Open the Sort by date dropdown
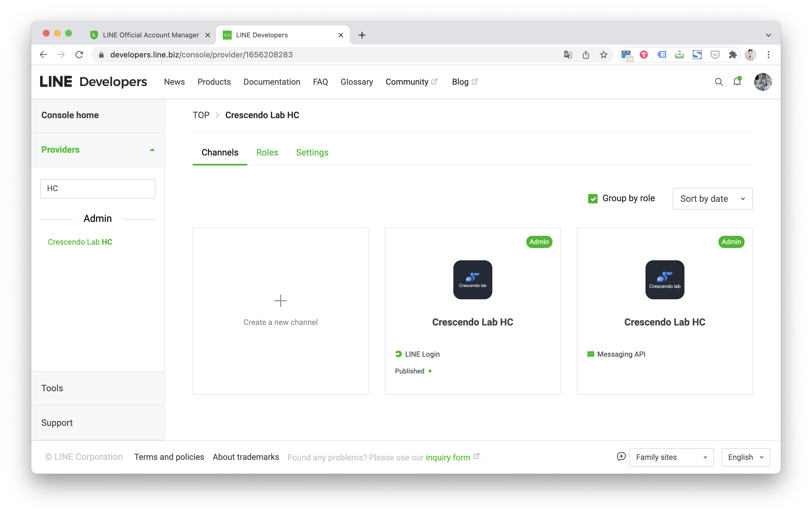 [x=712, y=198]
